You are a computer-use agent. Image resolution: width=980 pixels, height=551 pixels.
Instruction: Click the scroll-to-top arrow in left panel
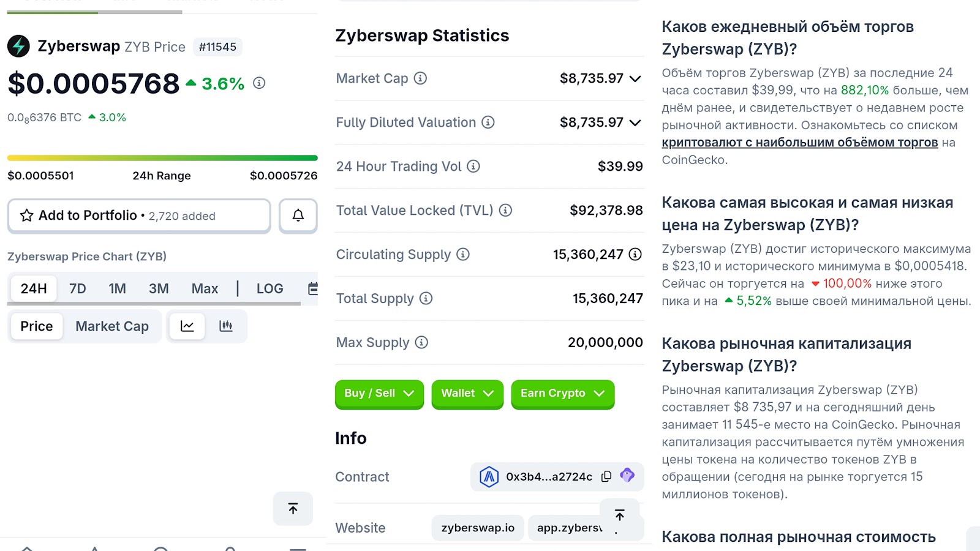coord(293,509)
